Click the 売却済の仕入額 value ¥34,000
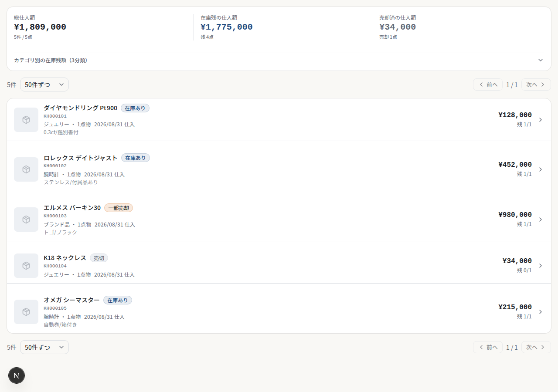Image resolution: width=558 pixels, height=392 pixels. (398, 27)
